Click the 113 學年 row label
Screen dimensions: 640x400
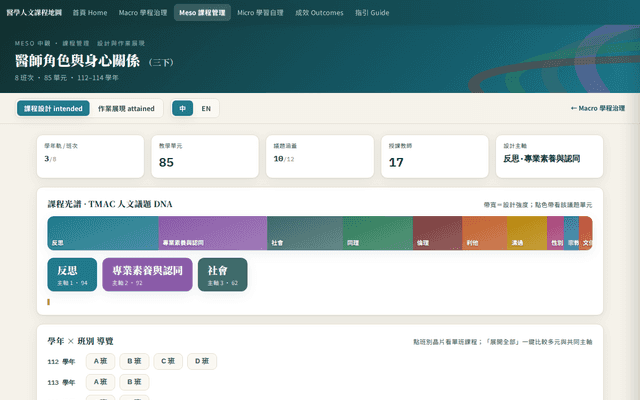[61, 382]
